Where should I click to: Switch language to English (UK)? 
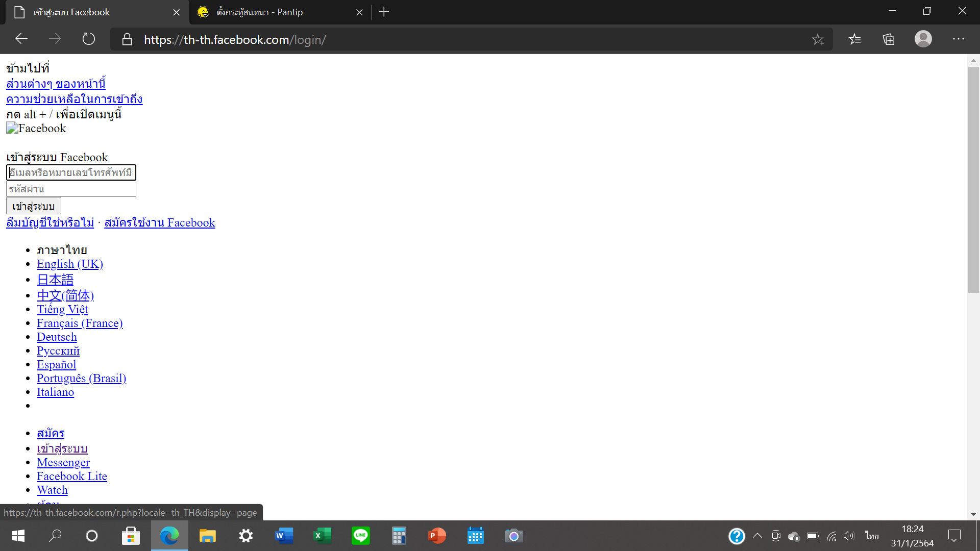pyautogui.click(x=70, y=264)
